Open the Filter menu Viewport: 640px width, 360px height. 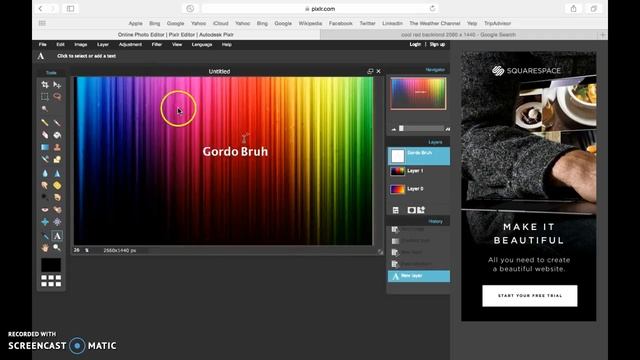[x=157, y=44]
